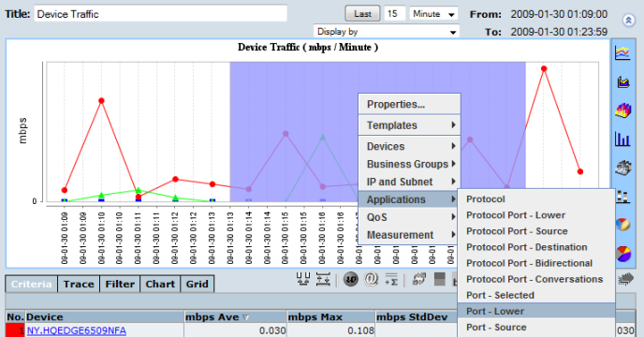Screen dimensions: 644x337
Task: Open the Minute time unit dropdown
Action: 433,14
